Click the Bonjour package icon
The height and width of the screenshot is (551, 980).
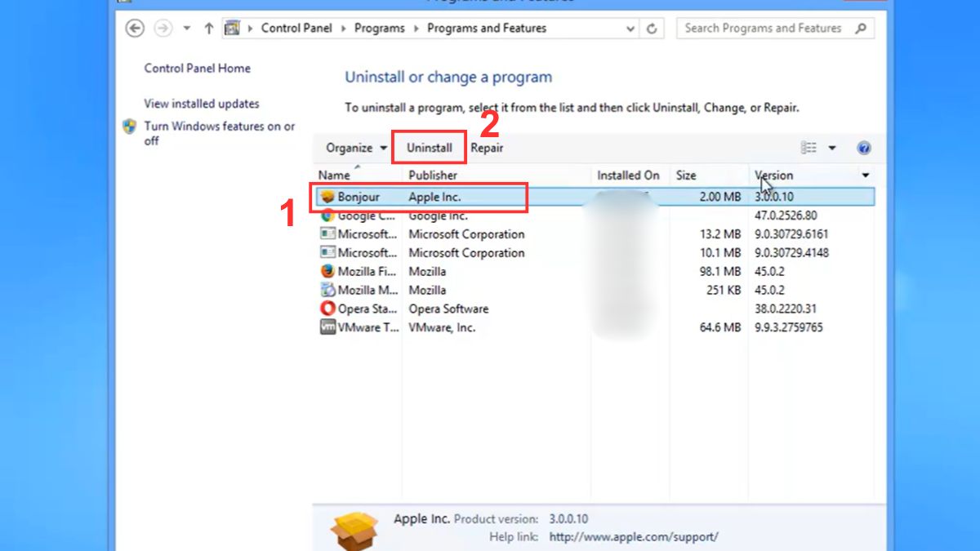coord(327,197)
